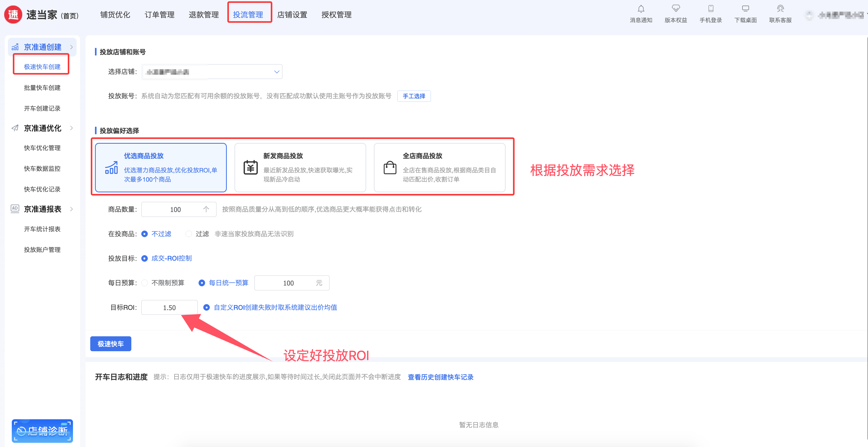This screenshot has height=447, width=868.
Task: Open the 店铺诊断 floating widget
Action: pos(42,431)
